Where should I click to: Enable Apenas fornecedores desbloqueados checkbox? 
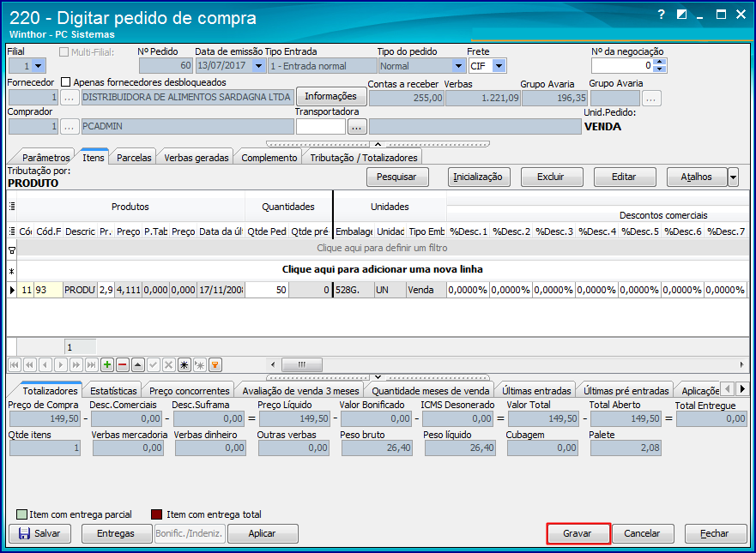[66, 82]
